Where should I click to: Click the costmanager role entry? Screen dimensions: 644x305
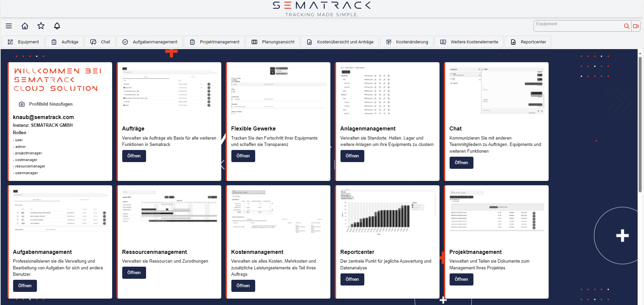pos(25,160)
